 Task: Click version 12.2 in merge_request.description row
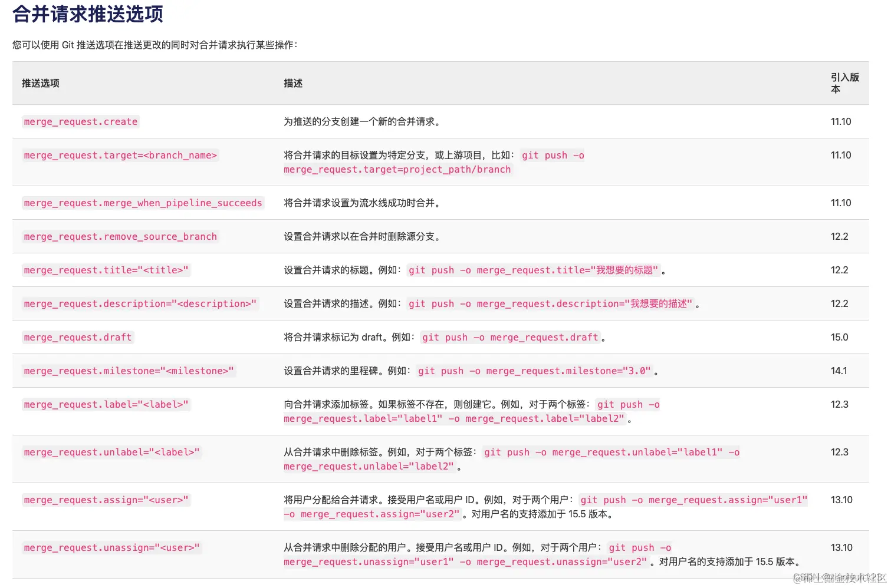click(840, 303)
